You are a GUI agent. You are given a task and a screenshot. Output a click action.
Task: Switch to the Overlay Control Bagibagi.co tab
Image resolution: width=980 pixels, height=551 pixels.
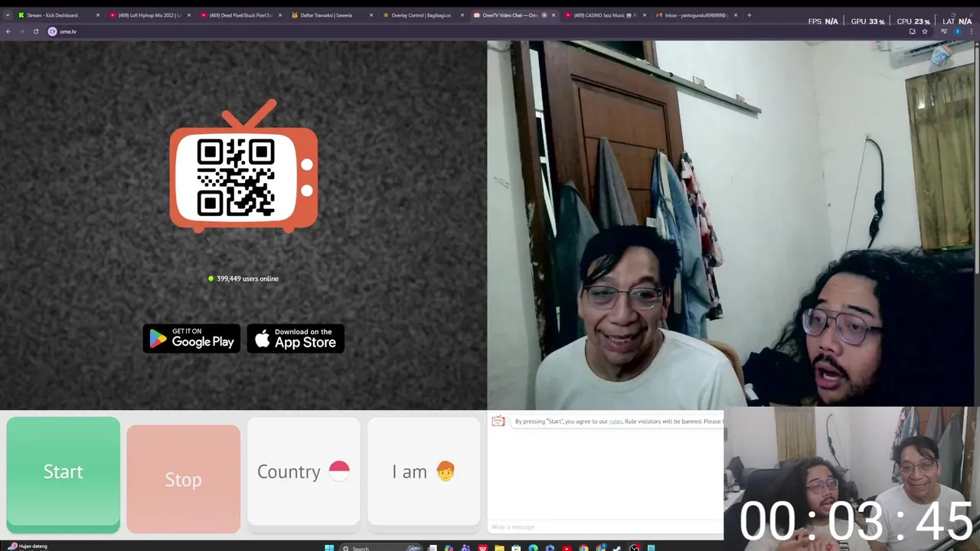[423, 15]
